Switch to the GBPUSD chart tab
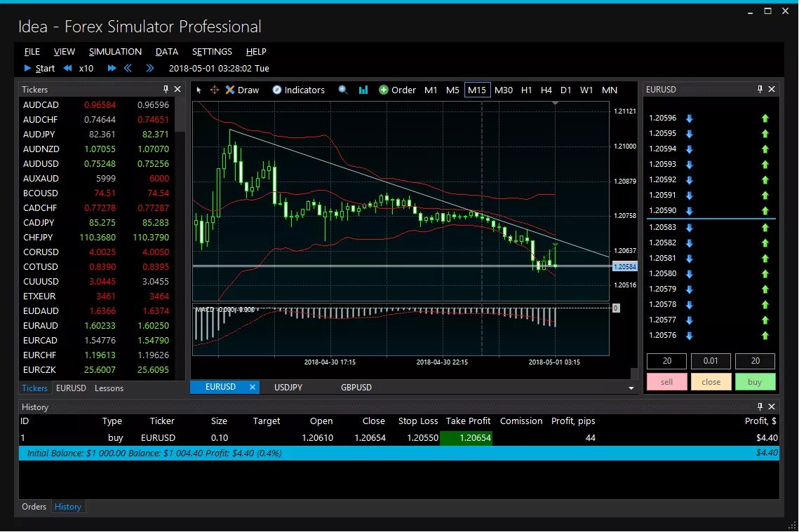The image size is (799, 532). pyautogui.click(x=356, y=388)
